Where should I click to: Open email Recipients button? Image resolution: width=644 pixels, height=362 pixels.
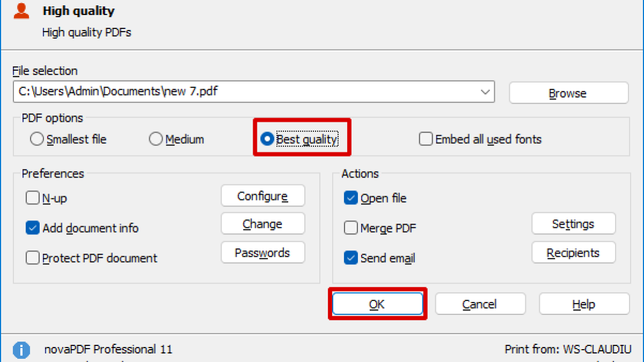coord(573,253)
